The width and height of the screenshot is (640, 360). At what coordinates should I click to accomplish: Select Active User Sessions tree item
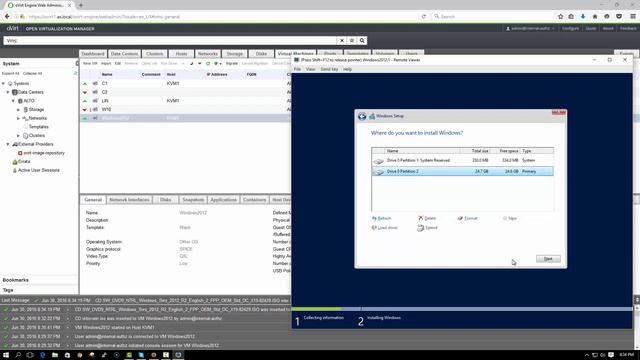[39, 170]
